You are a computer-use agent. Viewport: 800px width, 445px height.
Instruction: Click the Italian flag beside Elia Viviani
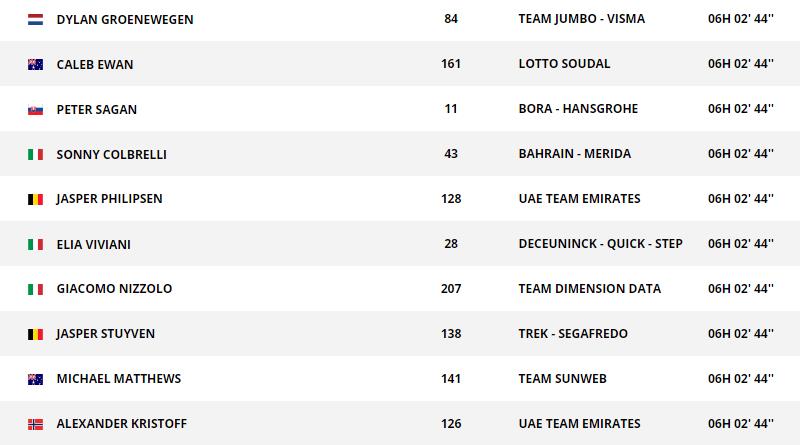35,245
